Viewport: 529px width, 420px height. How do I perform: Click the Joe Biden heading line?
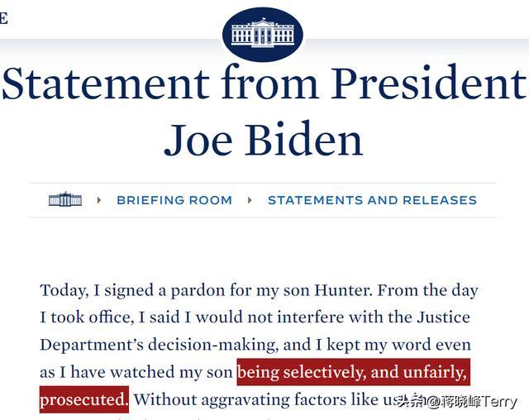[x=263, y=140]
